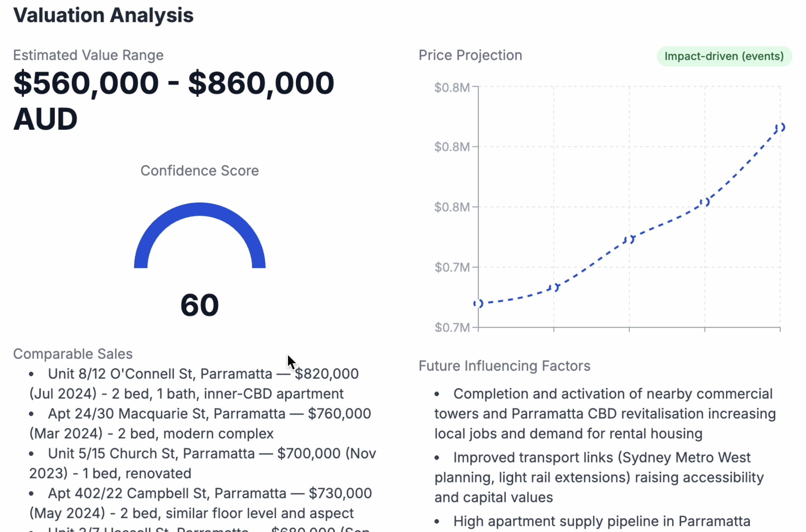Click the blue confidence score gauge arc

(x=200, y=235)
